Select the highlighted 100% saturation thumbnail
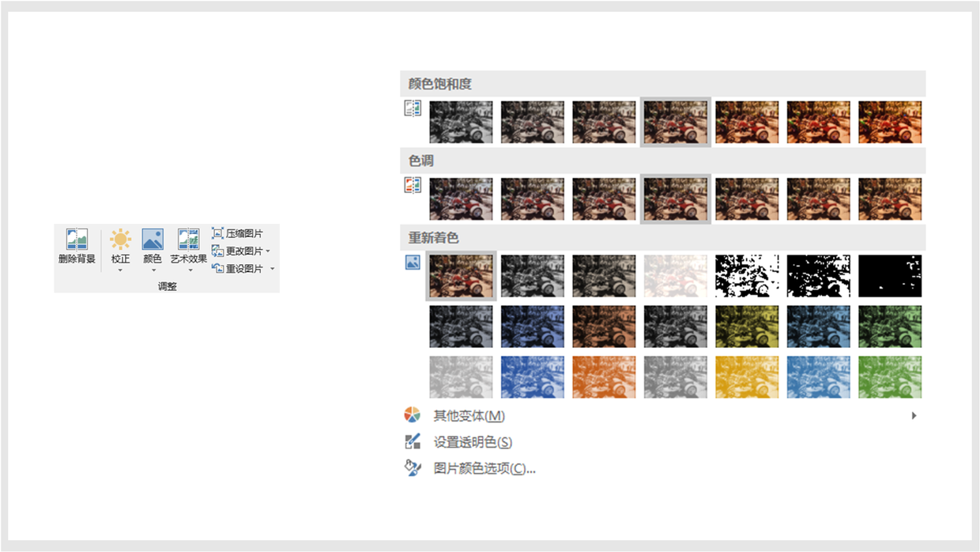 coord(676,122)
